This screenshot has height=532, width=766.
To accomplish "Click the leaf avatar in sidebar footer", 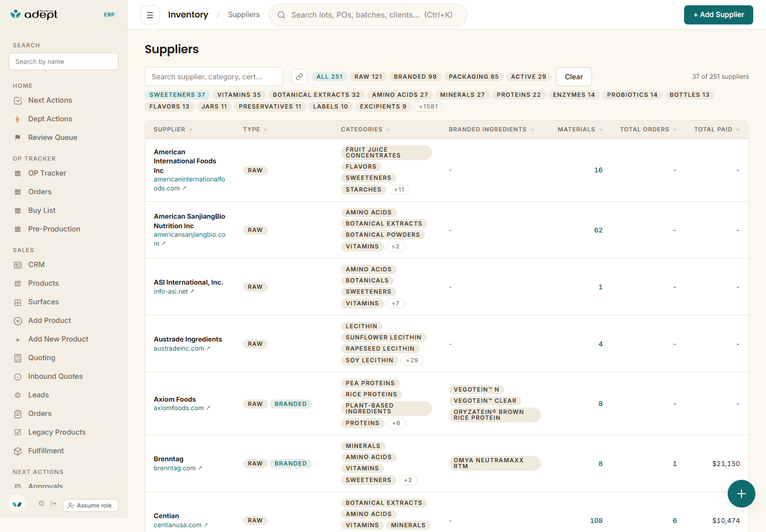I will pos(17,503).
